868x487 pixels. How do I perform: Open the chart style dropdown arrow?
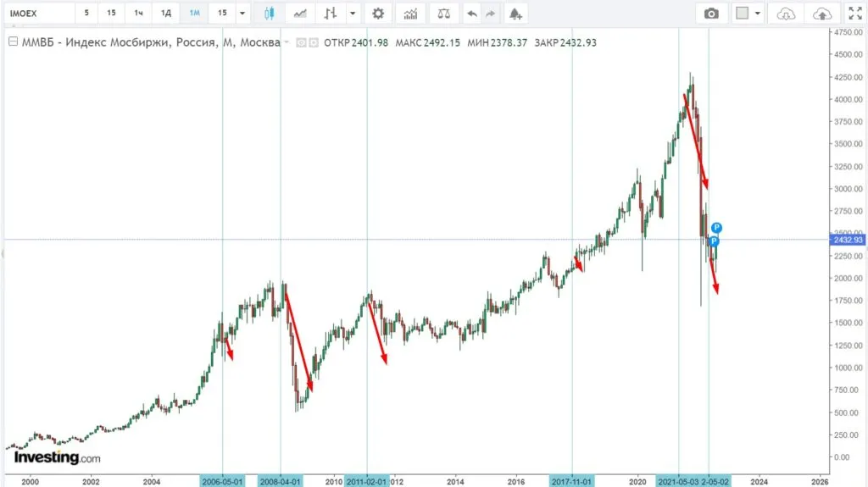coord(353,14)
